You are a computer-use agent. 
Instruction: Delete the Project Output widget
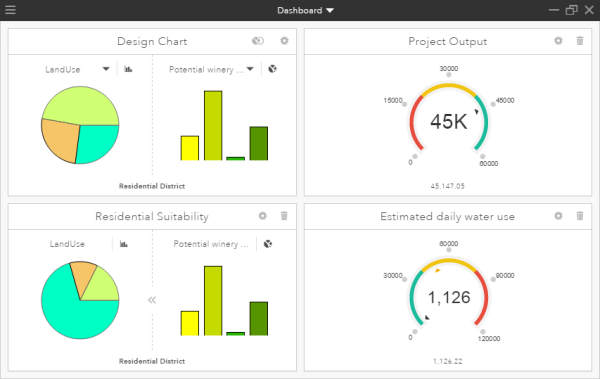point(580,41)
